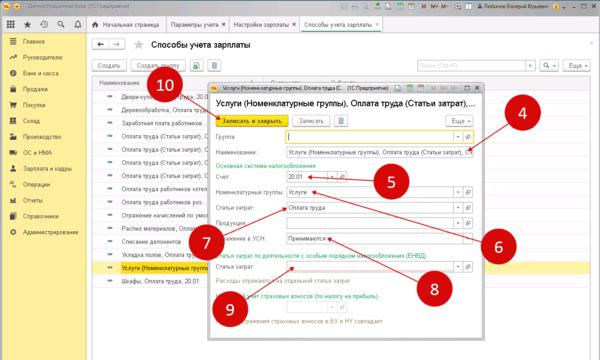
Task: Open Продажи section
Action: (35, 89)
